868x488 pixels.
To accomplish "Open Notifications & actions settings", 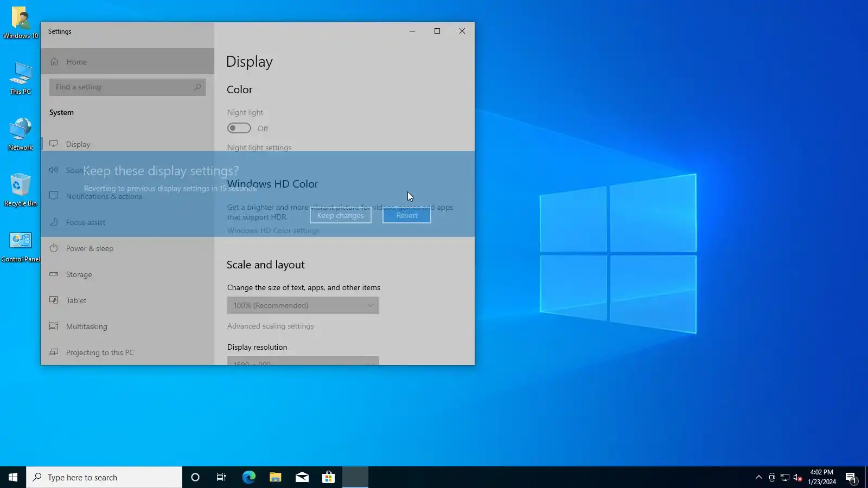I will (127, 196).
